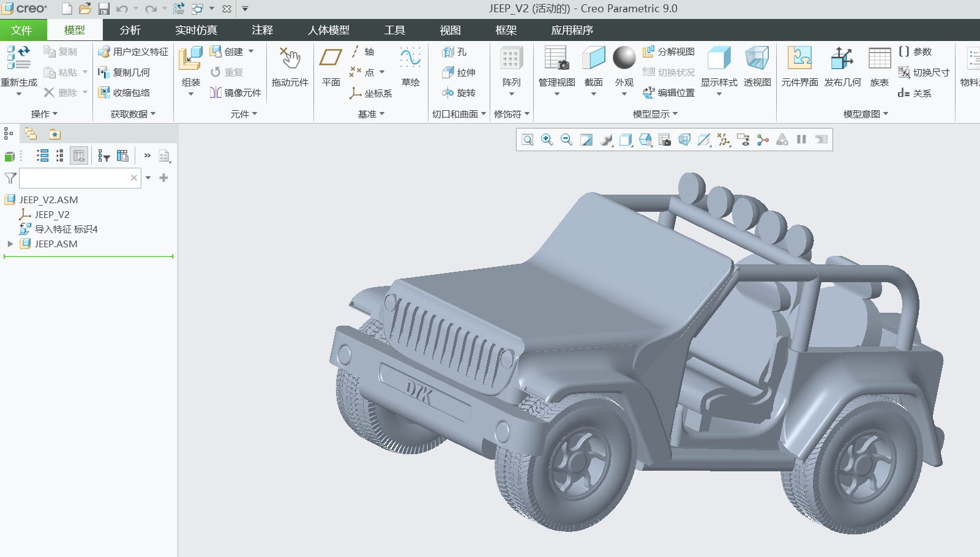This screenshot has height=557, width=980.
Task: Click the Hole (孔) tool
Action: coord(454,52)
